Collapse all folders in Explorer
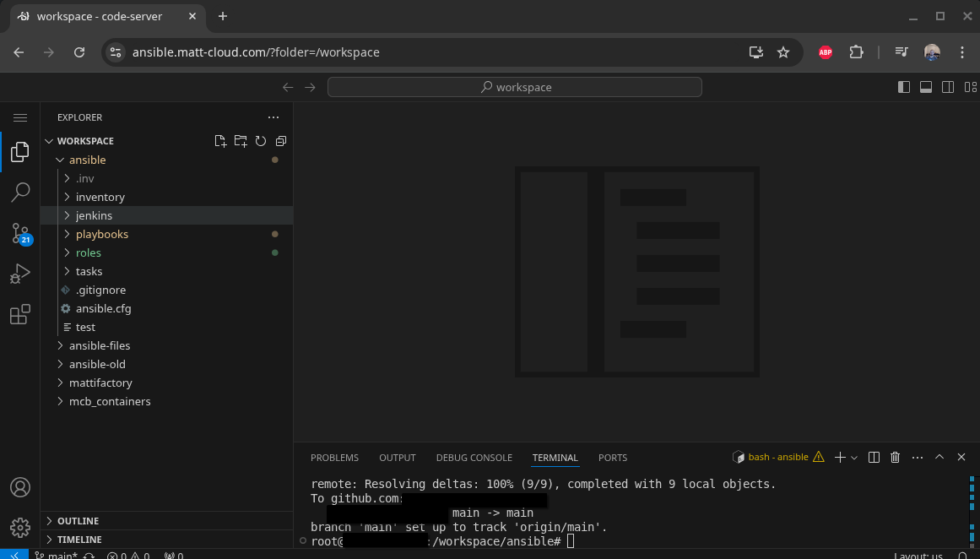 [x=281, y=141]
